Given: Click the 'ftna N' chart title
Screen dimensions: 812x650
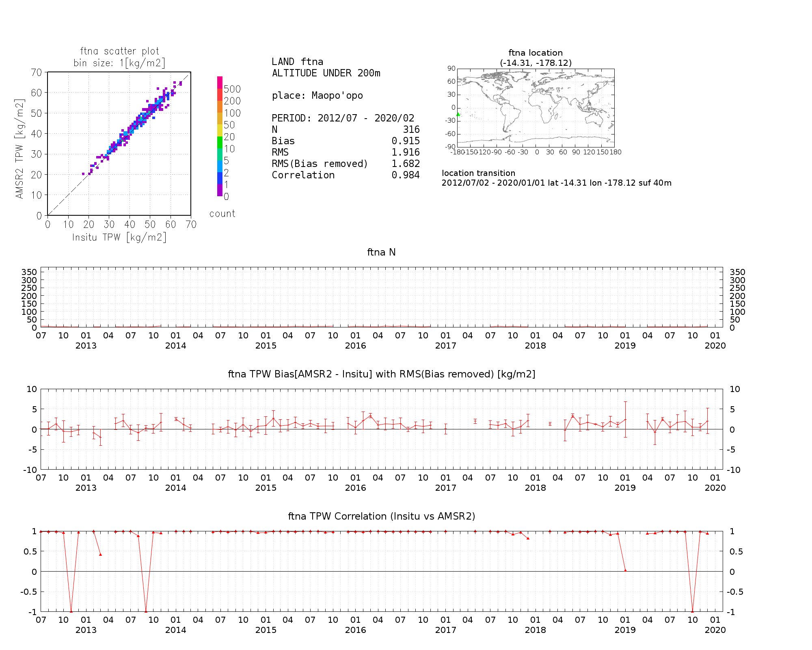Looking at the screenshot, I should pyautogui.click(x=381, y=252).
